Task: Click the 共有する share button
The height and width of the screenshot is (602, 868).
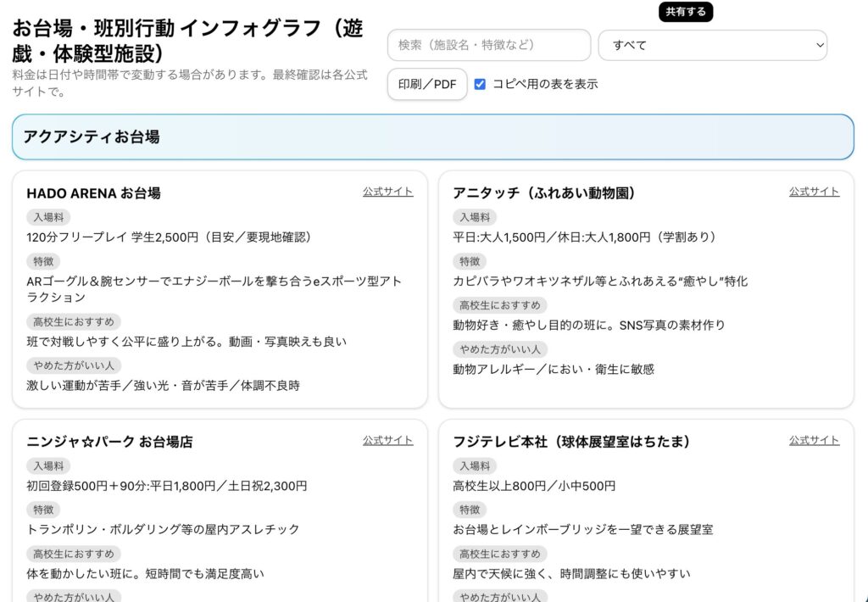Action: [686, 12]
